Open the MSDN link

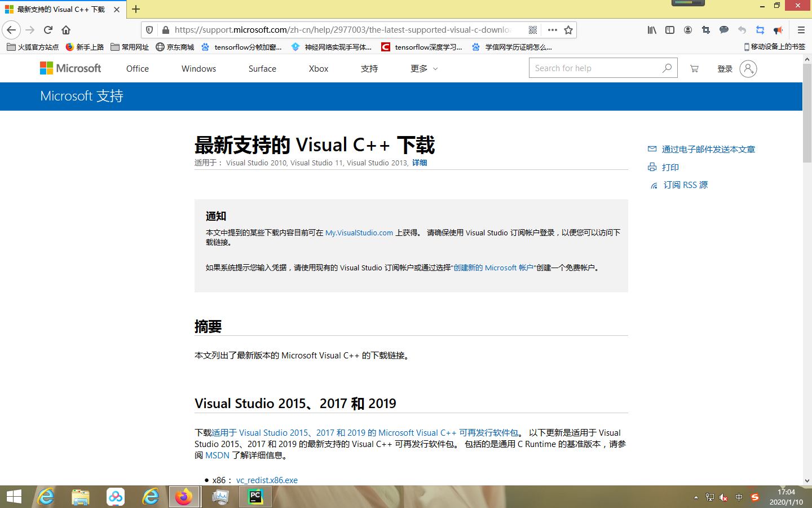[217, 456]
